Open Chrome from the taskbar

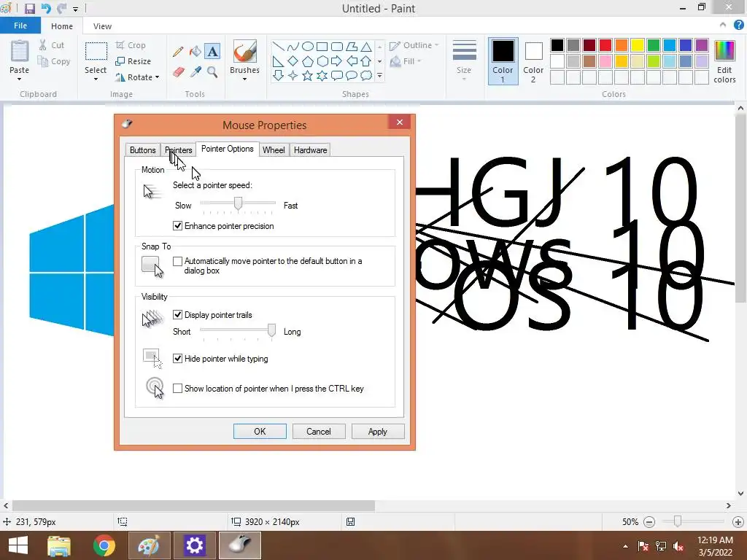104,545
